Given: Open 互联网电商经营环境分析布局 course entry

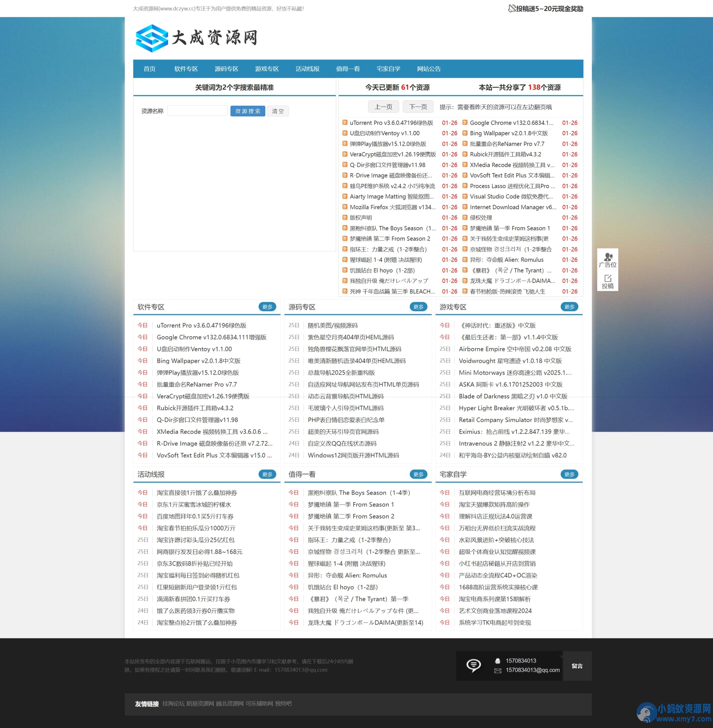Looking at the screenshot, I should coord(497,493).
